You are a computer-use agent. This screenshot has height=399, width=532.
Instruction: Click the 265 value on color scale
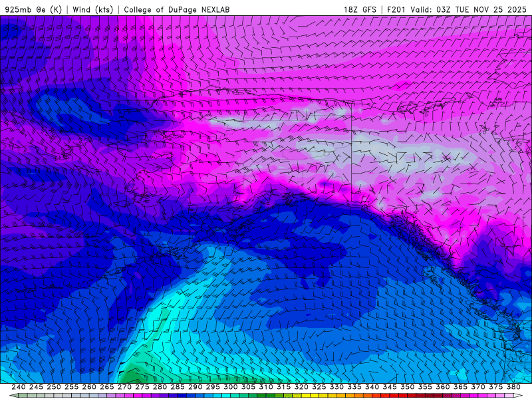pos(107,387)
